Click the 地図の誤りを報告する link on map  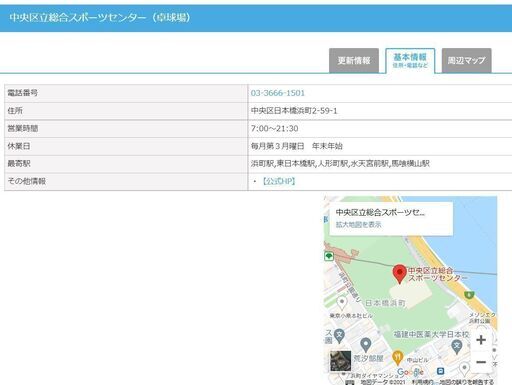click(x=466, y=382)
